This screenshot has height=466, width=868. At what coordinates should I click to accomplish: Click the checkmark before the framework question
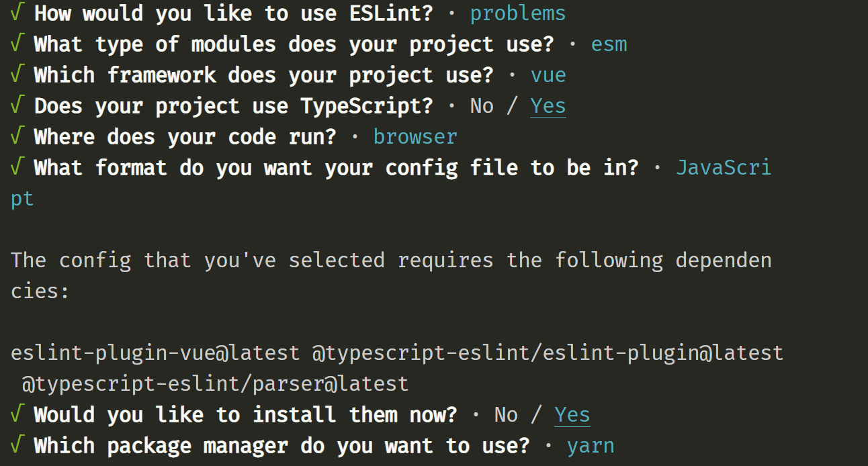pos(17,75)
